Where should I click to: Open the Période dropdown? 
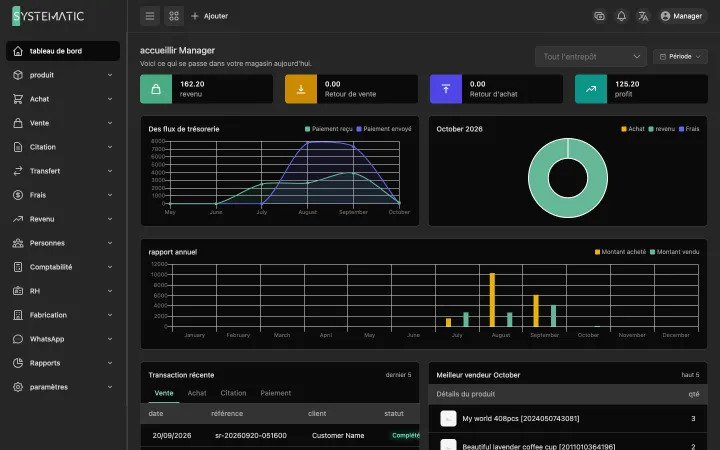tap(680, 56)
